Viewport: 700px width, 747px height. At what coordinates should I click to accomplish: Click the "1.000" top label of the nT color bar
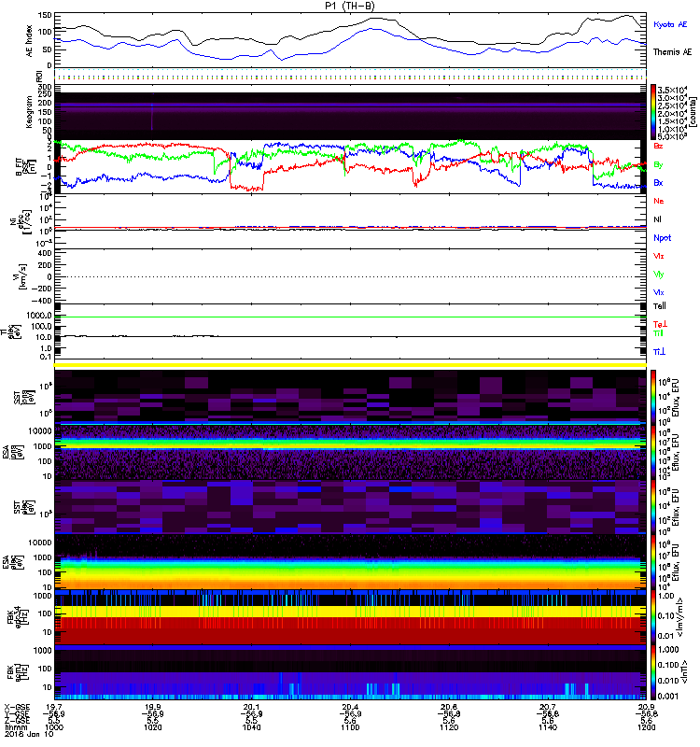[668, 649]
